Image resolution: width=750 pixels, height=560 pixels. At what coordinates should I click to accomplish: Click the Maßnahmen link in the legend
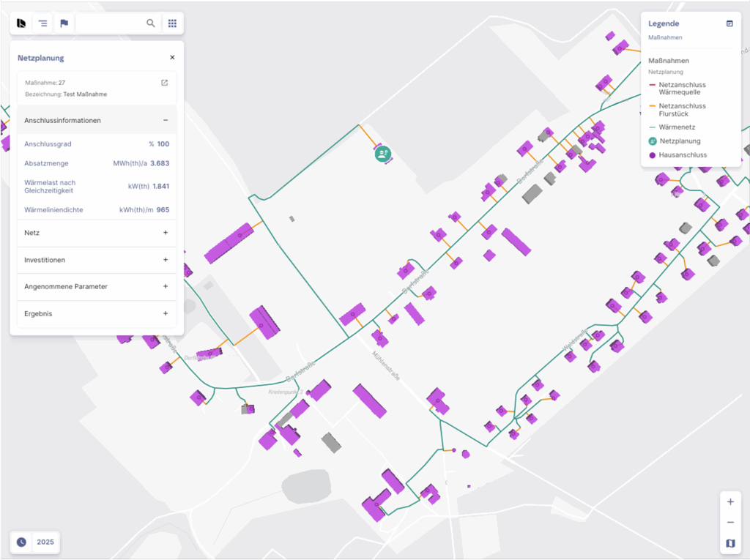pyautogui.click(x=665, y=37)
